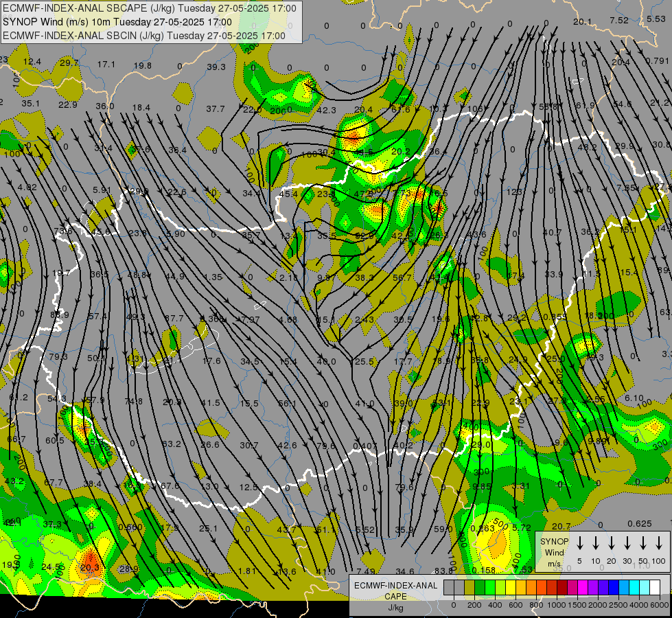The width and height of the screenshot is (672, 618).
Task: Click the map value '3.31'
Action: click(520, 486)
